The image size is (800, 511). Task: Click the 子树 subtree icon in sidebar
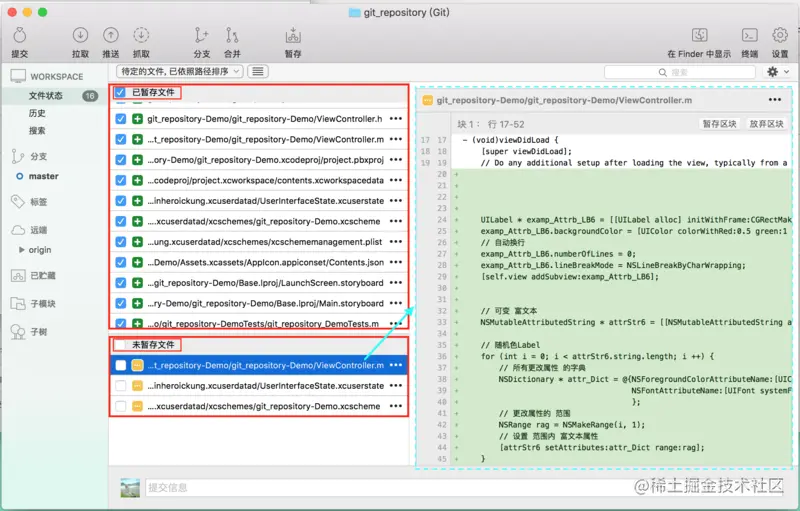coord(18,332)
